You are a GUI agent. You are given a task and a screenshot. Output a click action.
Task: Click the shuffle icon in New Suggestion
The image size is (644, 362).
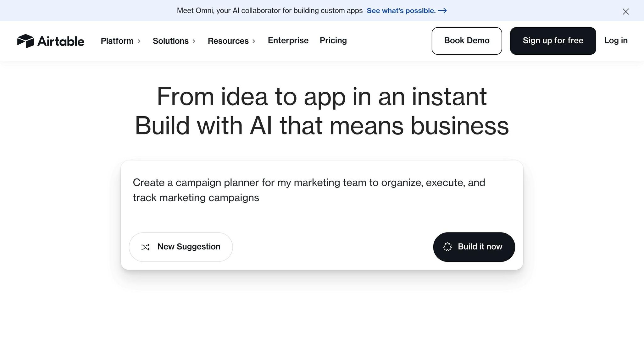click(145, 247)
